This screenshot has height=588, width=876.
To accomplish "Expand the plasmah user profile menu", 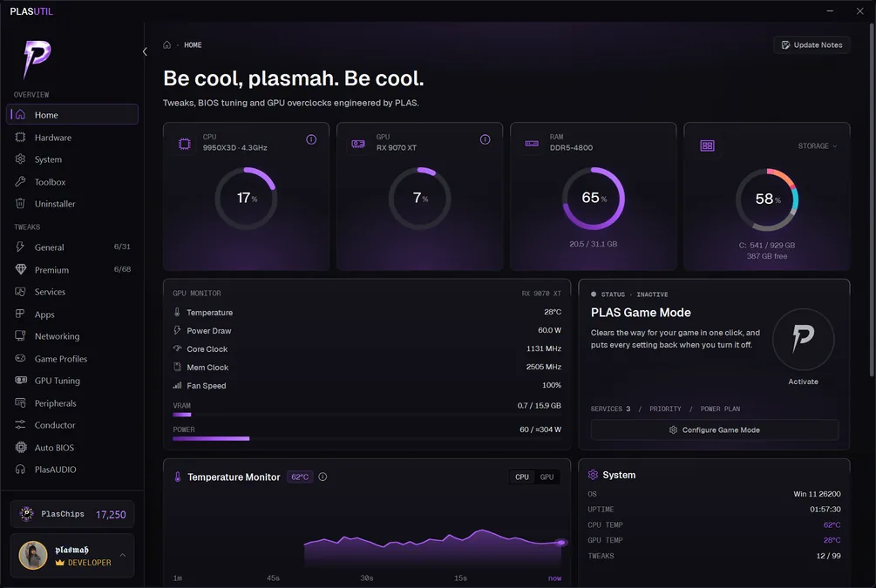I will coord(122,555).
